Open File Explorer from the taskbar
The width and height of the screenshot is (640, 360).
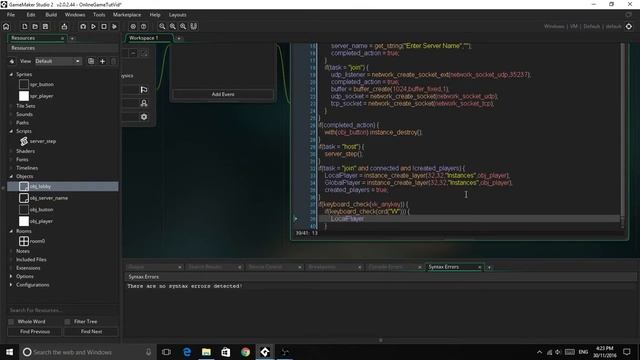click(206, 352)
